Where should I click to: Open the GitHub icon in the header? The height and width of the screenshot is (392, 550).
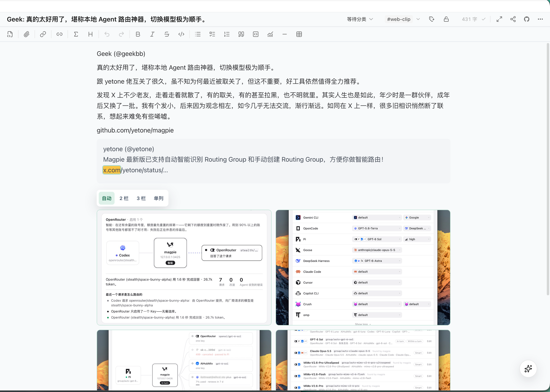[527, 19]
